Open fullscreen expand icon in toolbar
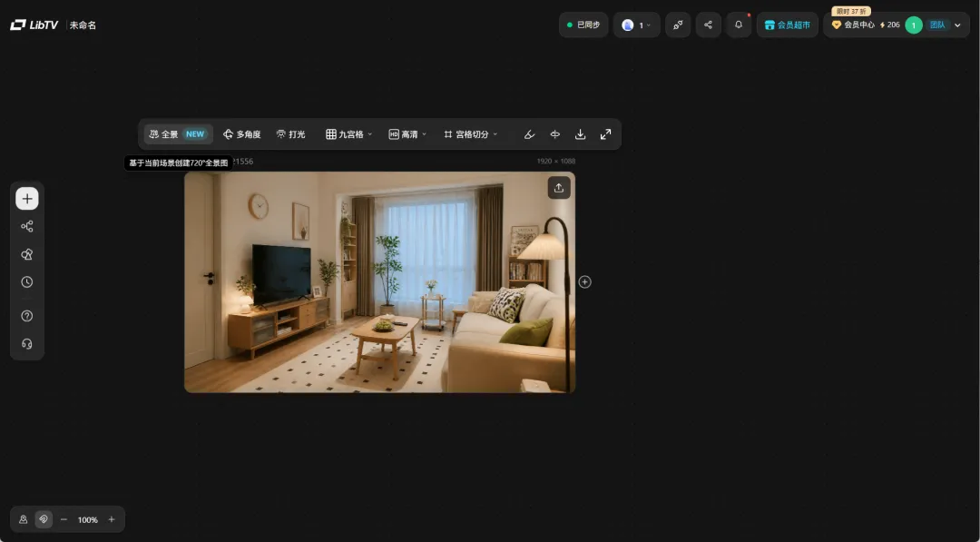 605,134
